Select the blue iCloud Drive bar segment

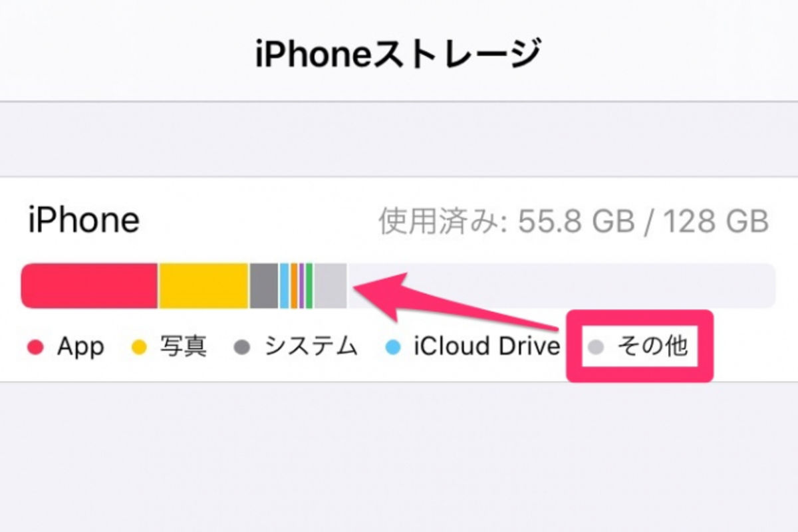click(284, 286)
